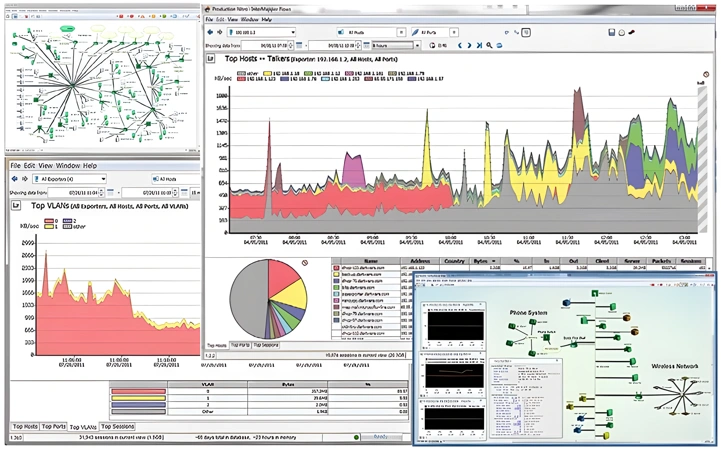Screen dimensions: 721x450
Task: Switch to Top Sessions tab in VLANs window
Action: pos(117,427)
